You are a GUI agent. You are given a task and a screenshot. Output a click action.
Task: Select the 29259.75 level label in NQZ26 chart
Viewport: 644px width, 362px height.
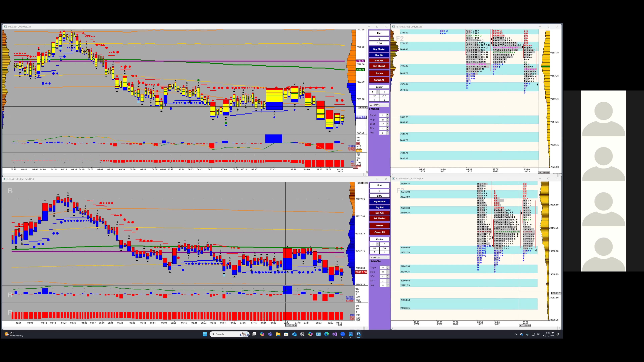click(x=405, y=184)
